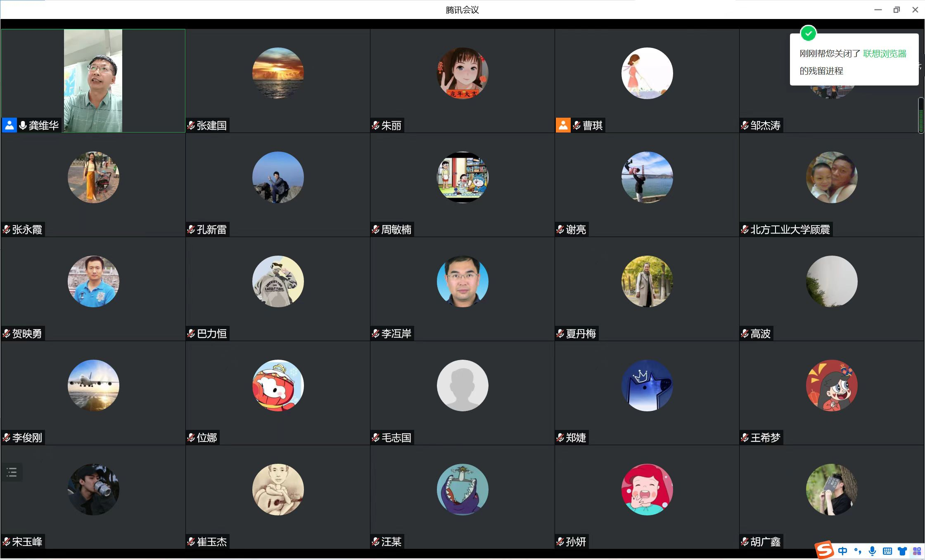
Task: Click the 联想浏览器 link in the notification
Action: click(x=885, y=54)
